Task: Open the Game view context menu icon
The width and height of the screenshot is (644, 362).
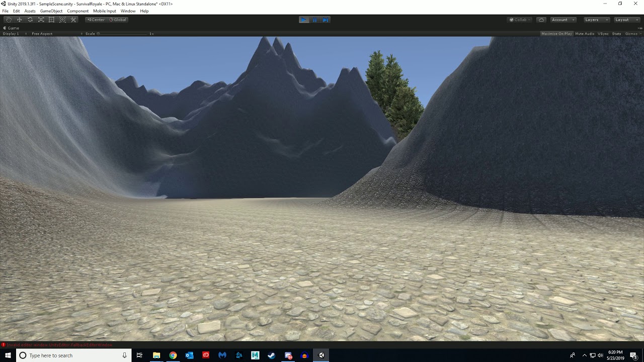Action: click(640, 28)
